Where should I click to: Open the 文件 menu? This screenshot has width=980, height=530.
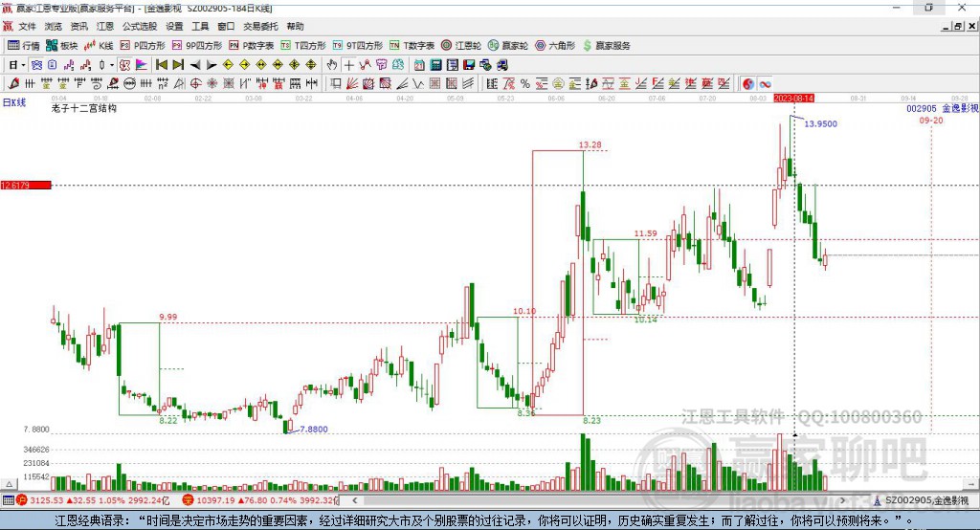click(27, 26)
